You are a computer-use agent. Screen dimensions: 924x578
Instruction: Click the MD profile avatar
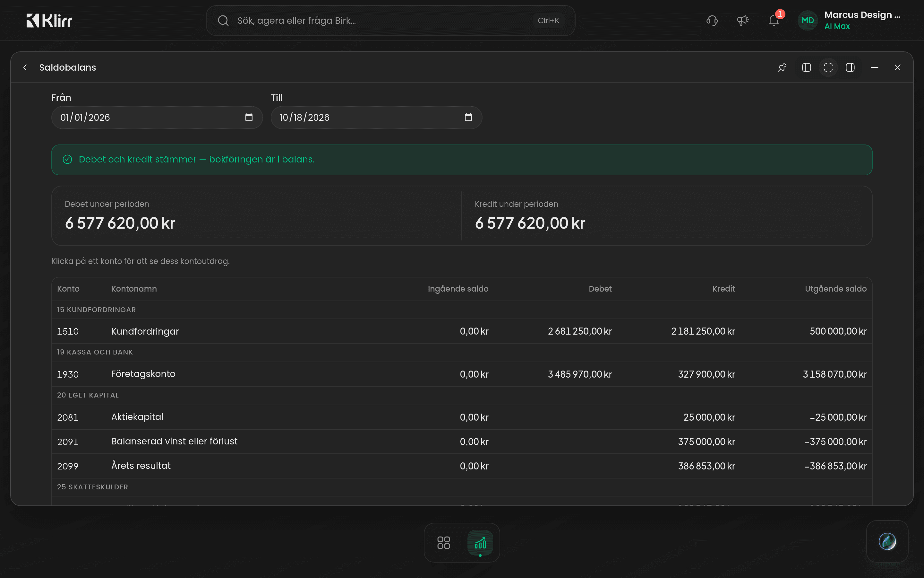click(x=807, y=21)
